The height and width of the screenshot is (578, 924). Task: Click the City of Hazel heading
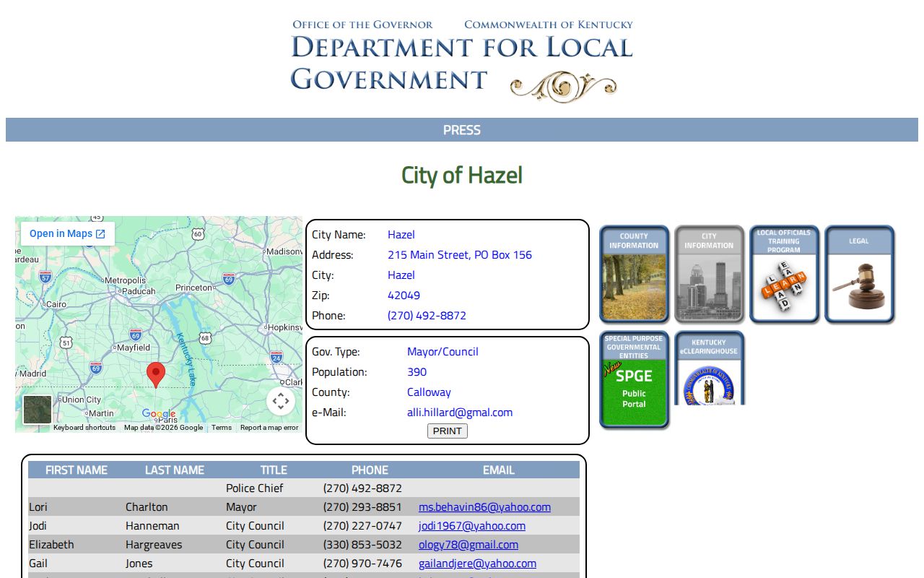pyautogui.click(x=462, y=175)
